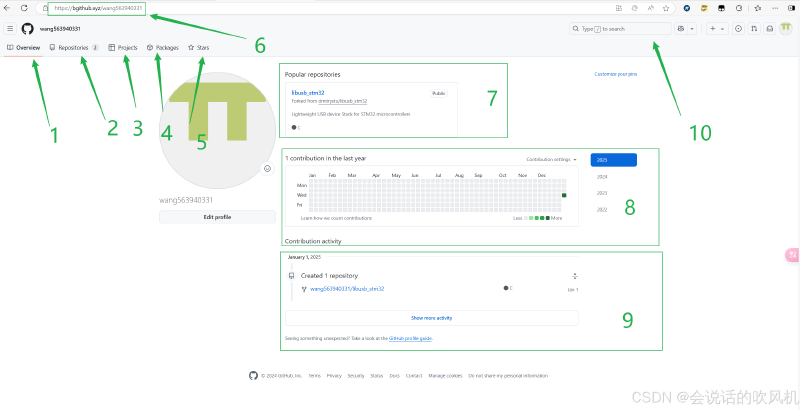Click the Edit profile button
Viewport: 800px width, 410px height.
point(217,217)
